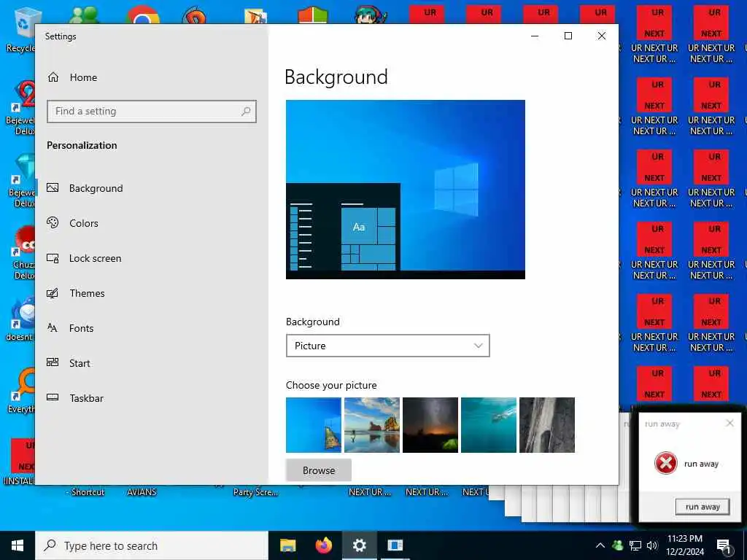The image size is (747, 560).
Task: Click the taskbar app icon right of Settings
Action: point(395,545)
